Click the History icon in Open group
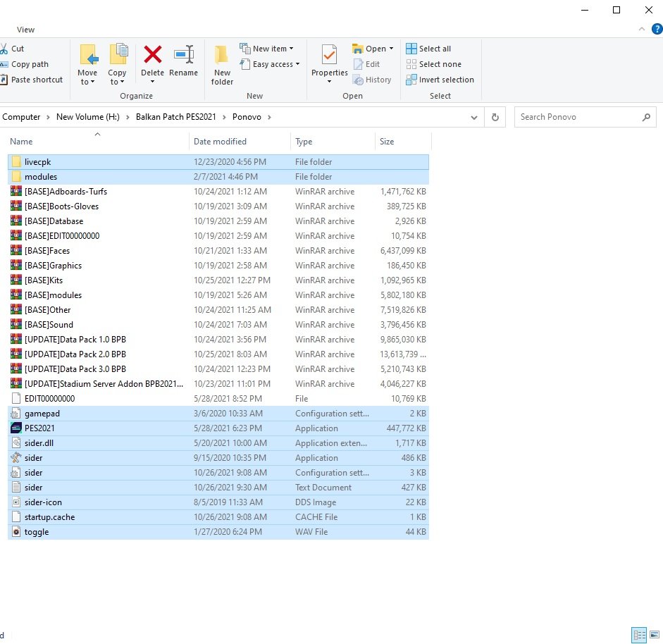 click(372, 80)
